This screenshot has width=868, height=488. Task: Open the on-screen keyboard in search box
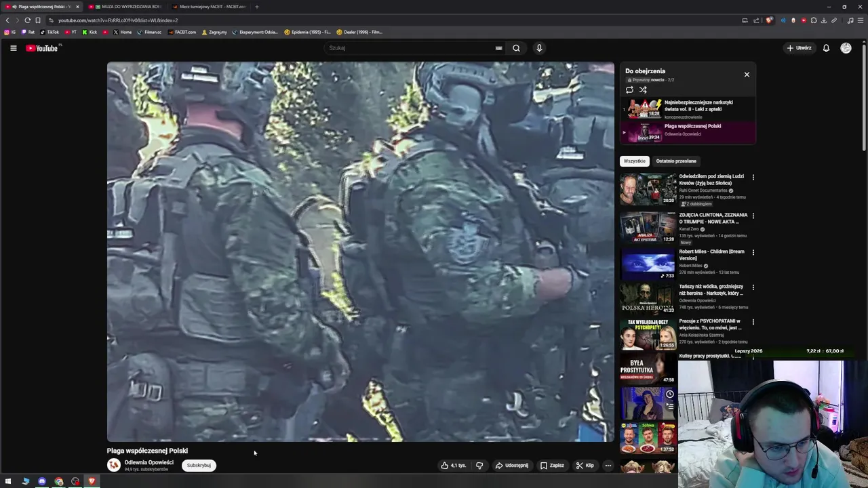coord(498,48)
